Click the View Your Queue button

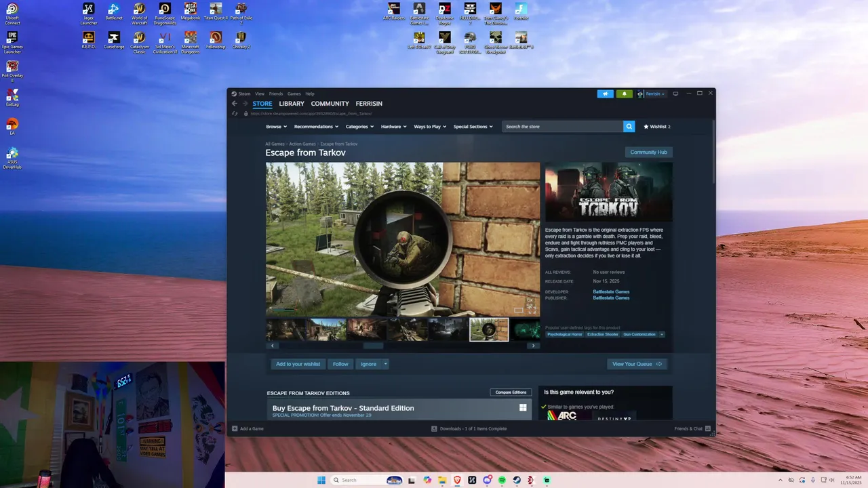(637, 364)
